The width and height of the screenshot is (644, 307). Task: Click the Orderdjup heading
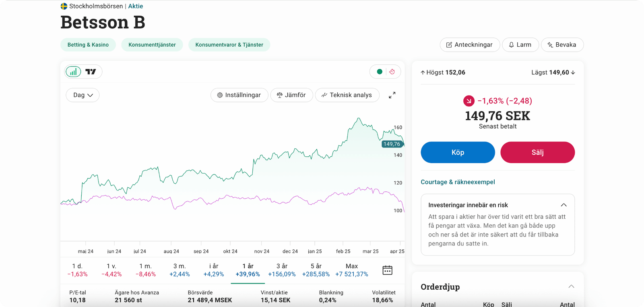coord(440,287)
